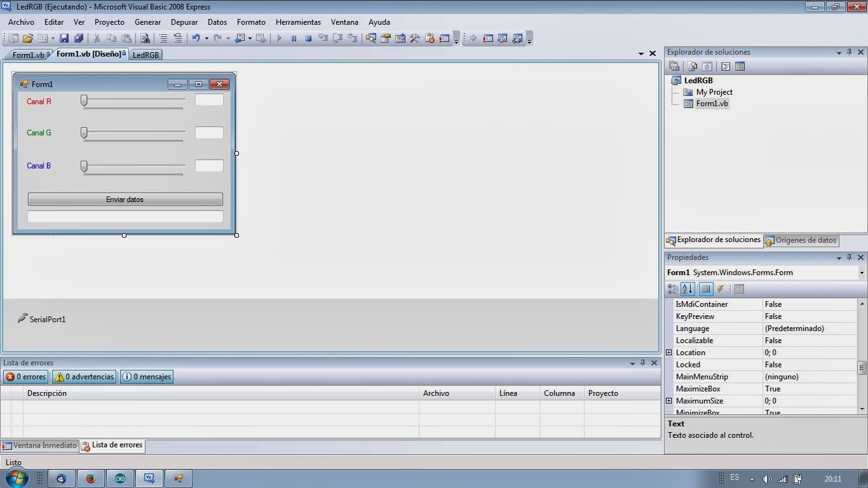Switch to the LedRGB tab
Viewport: 868px width, 488px height.
coord(146,55)
